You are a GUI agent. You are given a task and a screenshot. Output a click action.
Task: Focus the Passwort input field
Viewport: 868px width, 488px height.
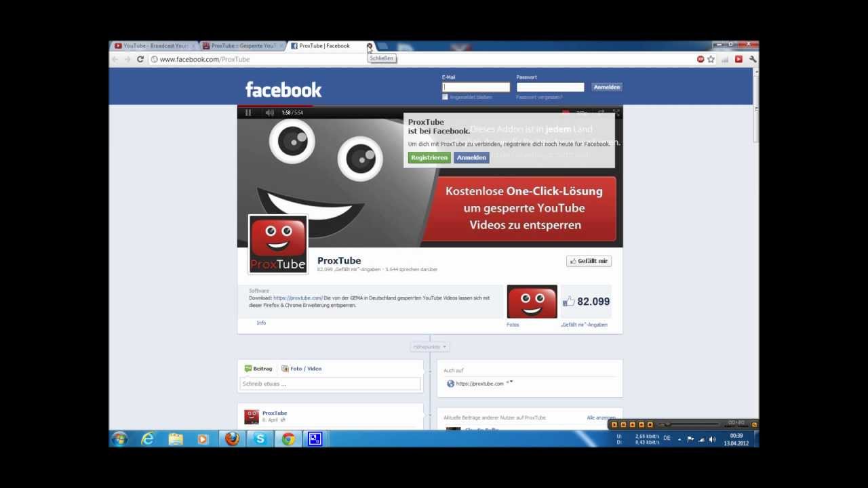550,87
